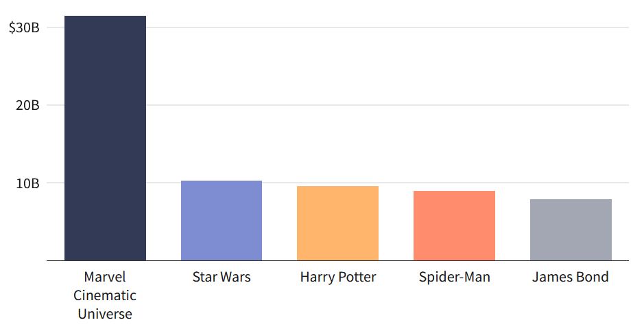Viewport: 644px width, 329px height.
Task: Click the Marvel Cinematic Universe bar
Action: tap(105, 137)
